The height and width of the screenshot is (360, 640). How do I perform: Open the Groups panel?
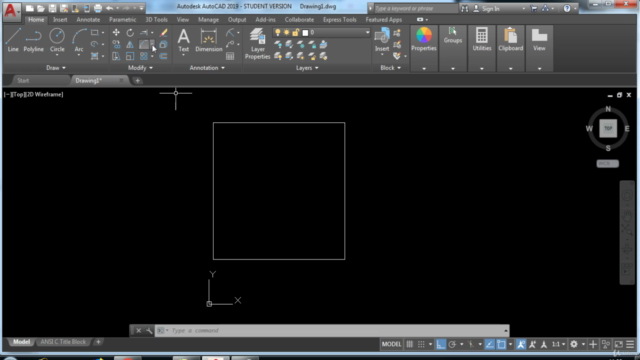pyautogui.click(x=453, y=48)
